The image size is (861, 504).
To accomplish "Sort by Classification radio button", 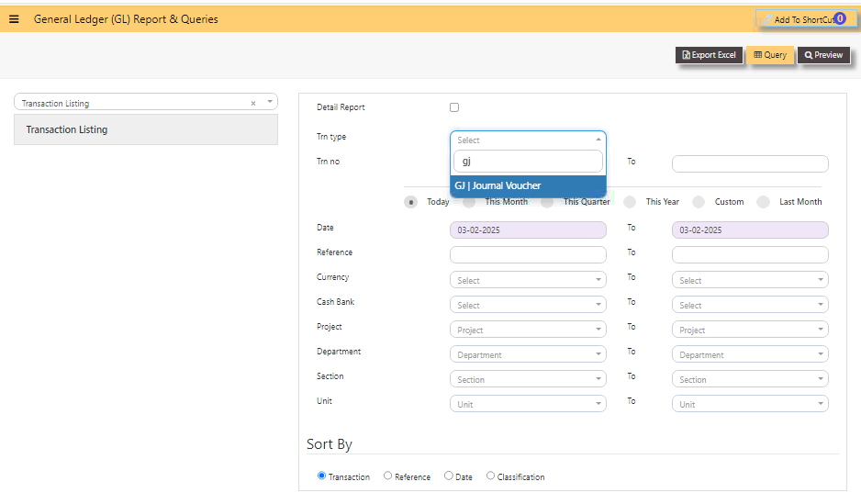I will tap(490, 476).
